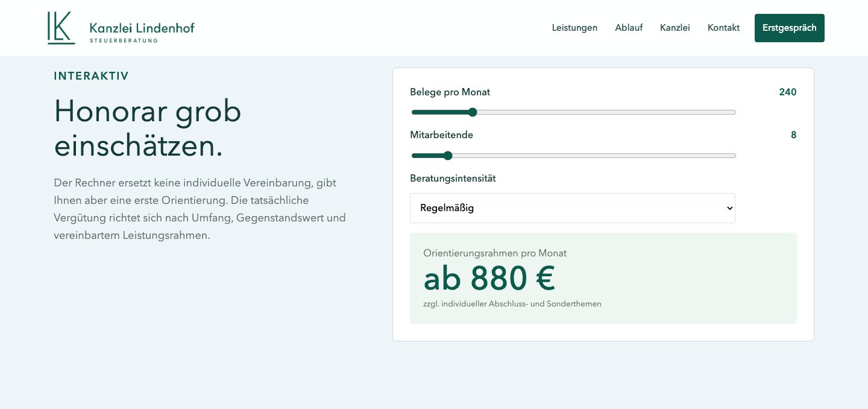The height and width of the screenshot is (409, 868).
Task: Click the 240 receipts value
Action: coord(788,92)
